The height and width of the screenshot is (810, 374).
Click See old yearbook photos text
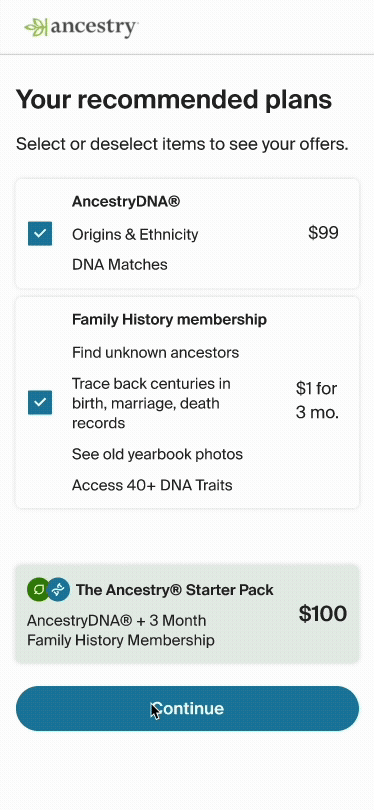158,455
